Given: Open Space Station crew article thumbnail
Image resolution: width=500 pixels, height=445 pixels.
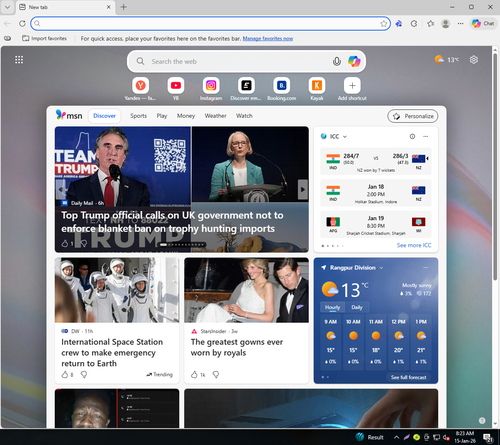Looking at the screenshot, I should 117,290.
